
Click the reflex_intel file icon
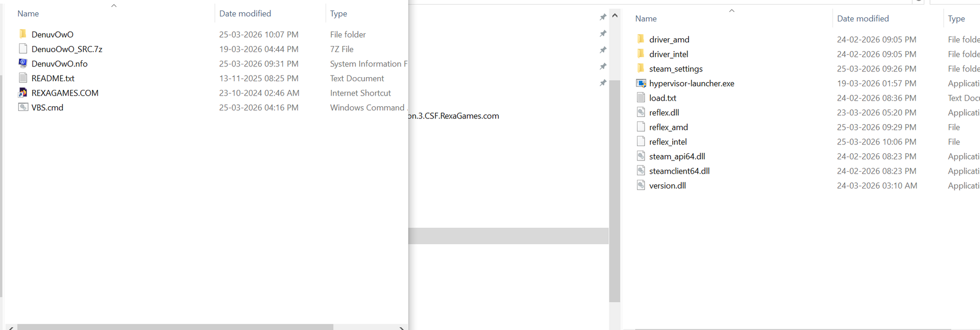pyautogui.click(x=641, y=142)
